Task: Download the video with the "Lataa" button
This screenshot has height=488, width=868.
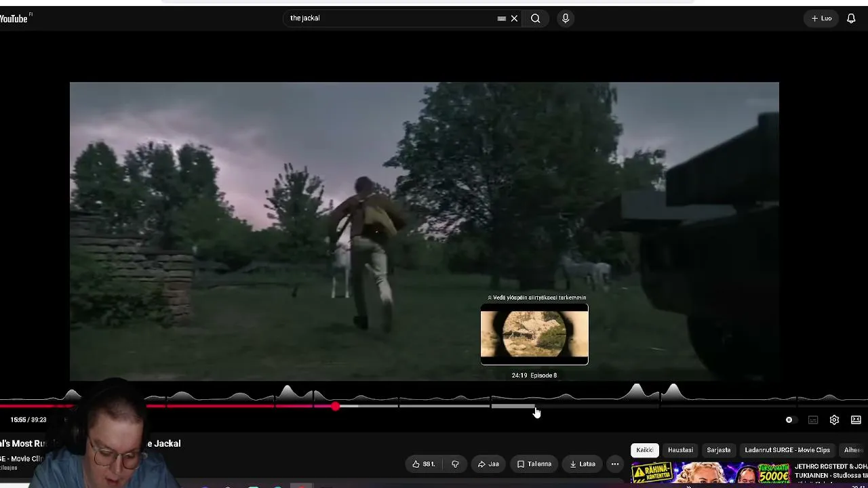Action: point(583,464)
